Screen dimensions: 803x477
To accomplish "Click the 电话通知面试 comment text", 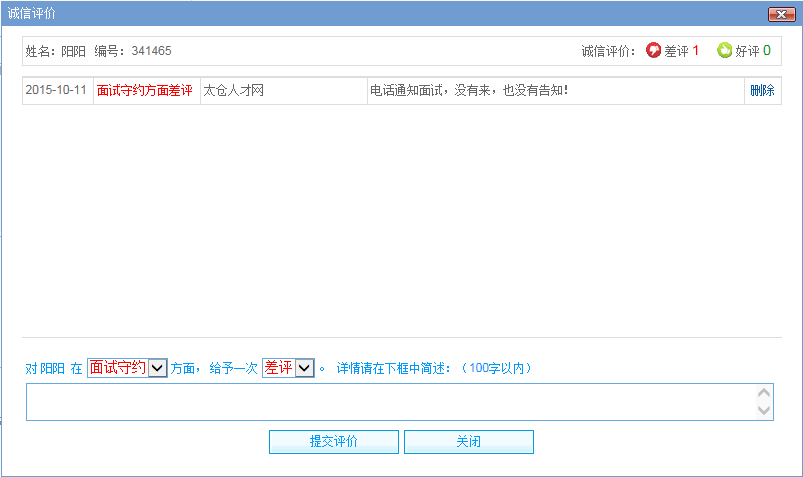I will (x=469, y=90).
